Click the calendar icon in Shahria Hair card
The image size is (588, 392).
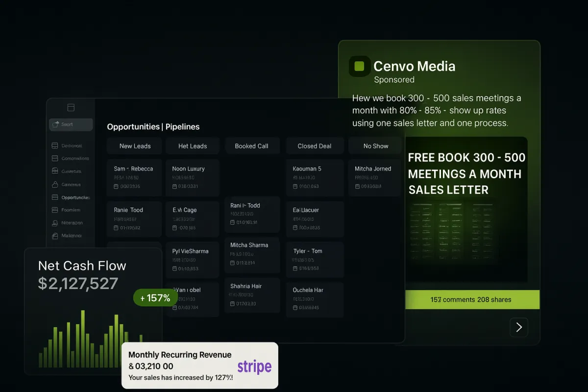coord(233,304)
